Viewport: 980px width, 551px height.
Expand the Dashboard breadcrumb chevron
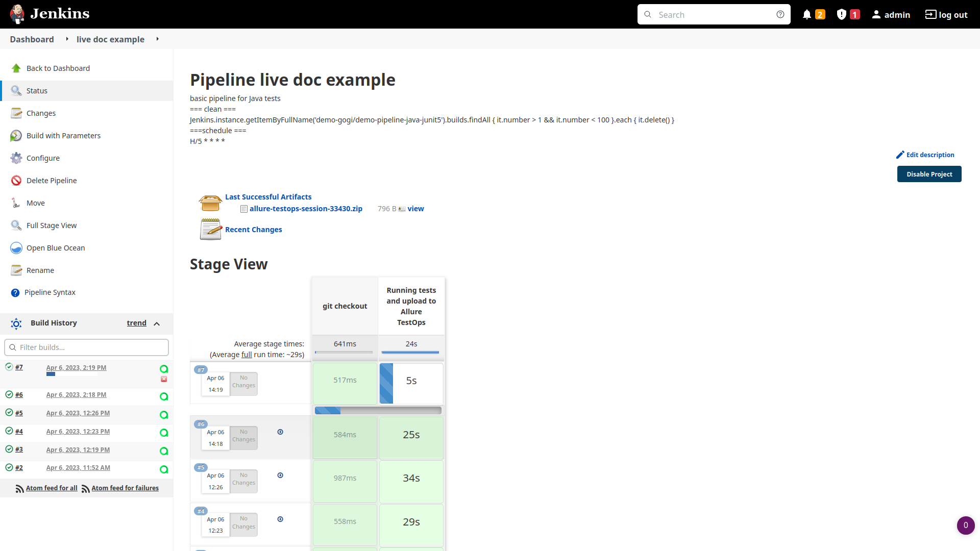pyautogui.click(x=67, y=39)
